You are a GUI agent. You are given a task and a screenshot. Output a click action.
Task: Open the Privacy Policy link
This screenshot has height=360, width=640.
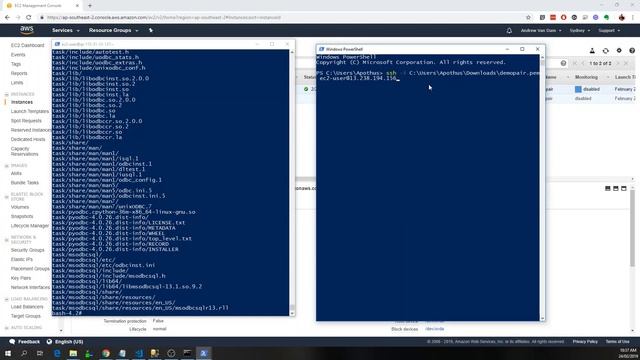[585, 342]
